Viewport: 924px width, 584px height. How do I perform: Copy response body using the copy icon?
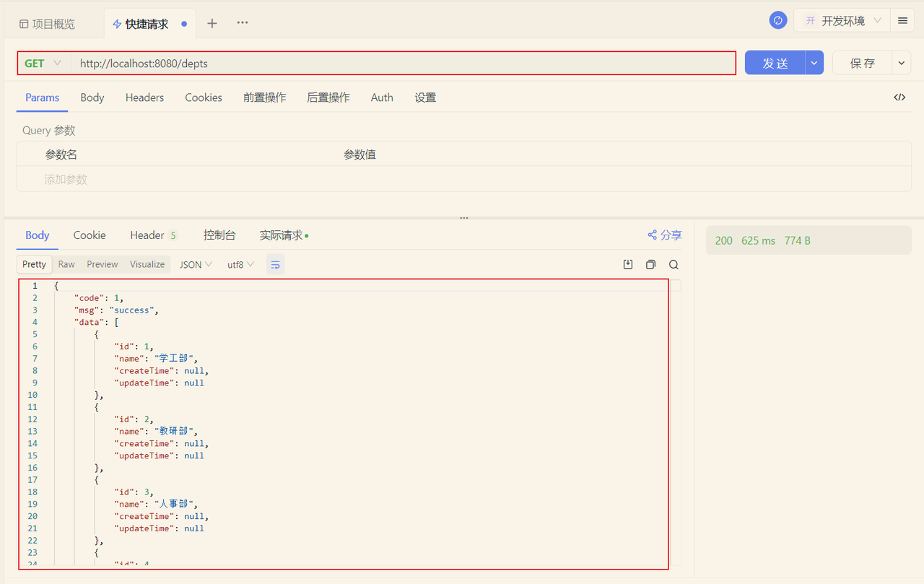point(650,264)
